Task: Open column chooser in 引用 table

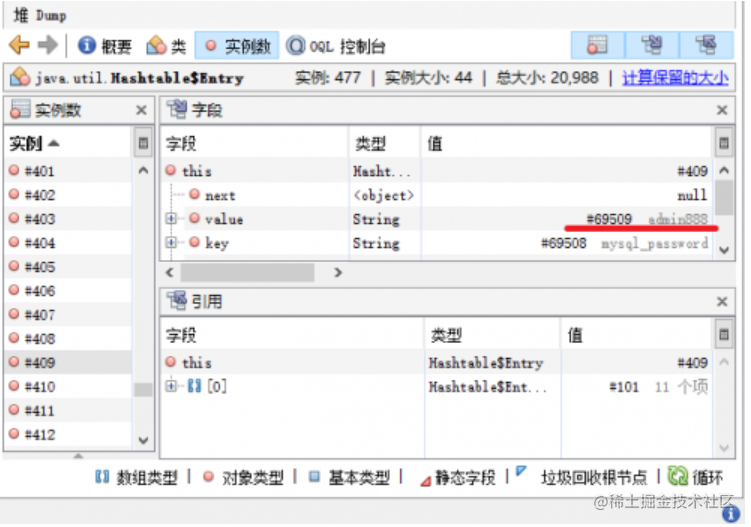Action: click(724, 334)
